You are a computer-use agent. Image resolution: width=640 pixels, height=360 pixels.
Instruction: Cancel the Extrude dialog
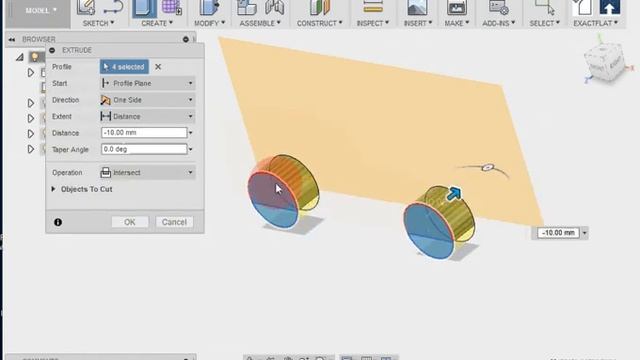click(174, 222)
